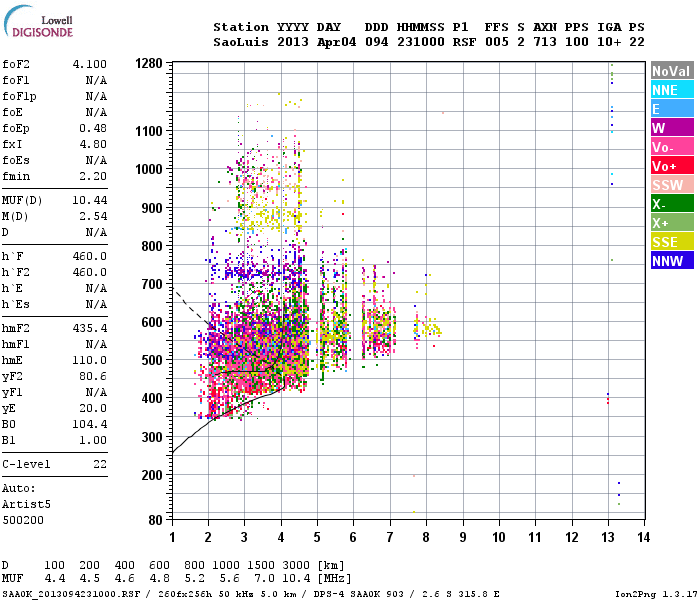Click the Lowell Digisonde logo
The width and height of the screenshot is (700, 600).
point(38,22)
